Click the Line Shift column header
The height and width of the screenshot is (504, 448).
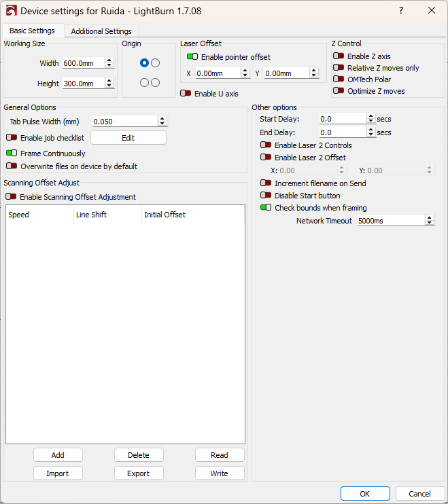click(107, 215)
